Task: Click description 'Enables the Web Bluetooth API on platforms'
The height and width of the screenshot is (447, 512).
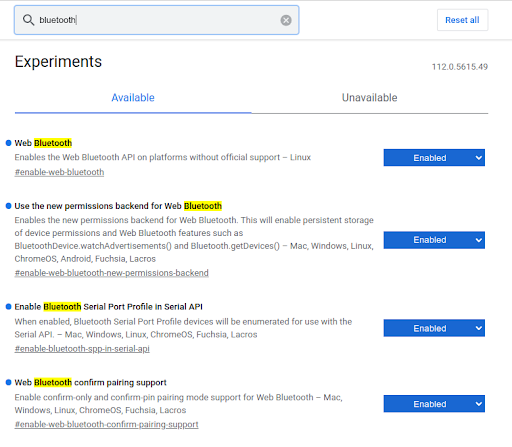Action: click(163, 157)
